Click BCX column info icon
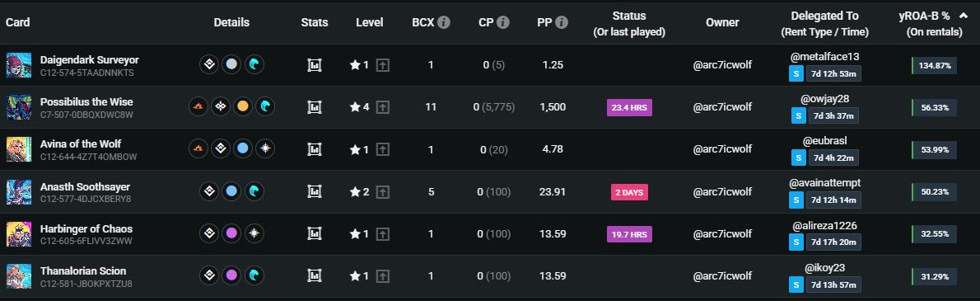 tap(444, 22)
